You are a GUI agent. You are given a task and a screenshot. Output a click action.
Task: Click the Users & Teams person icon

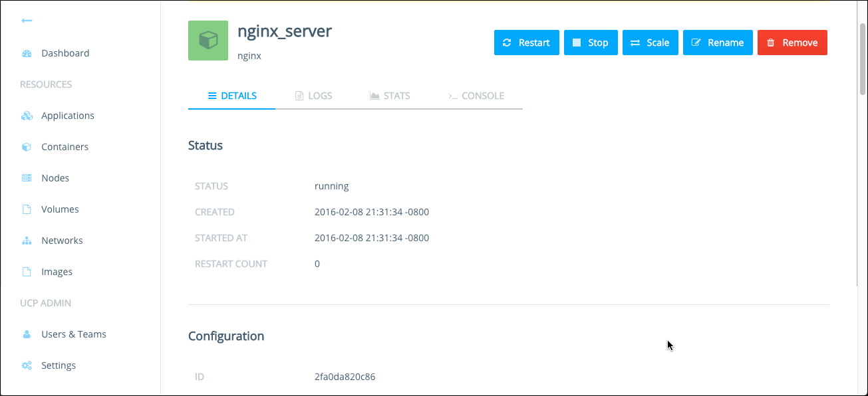click(x=27, y=334)
